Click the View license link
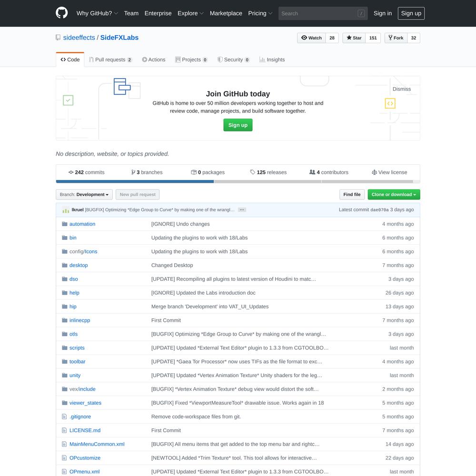The width and height of the screenshot is (476, 476). point(389,172)
